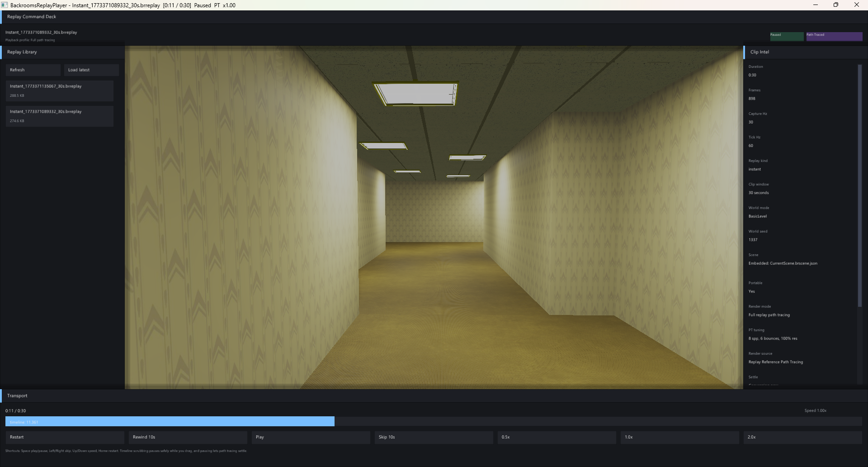Rewind the replay by 10 seconds

pos(188,437)
